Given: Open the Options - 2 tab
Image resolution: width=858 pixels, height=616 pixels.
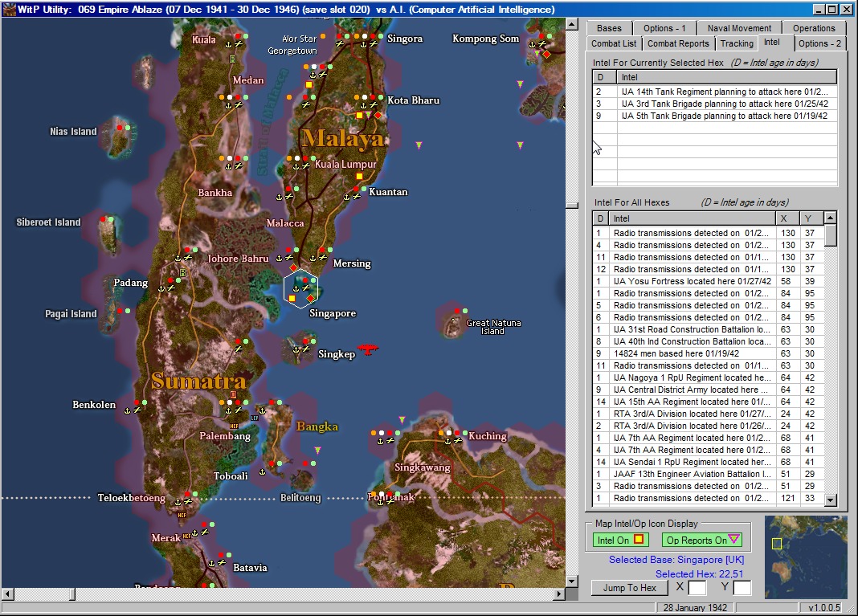Looking at the screenshot, I should [819, 43].
